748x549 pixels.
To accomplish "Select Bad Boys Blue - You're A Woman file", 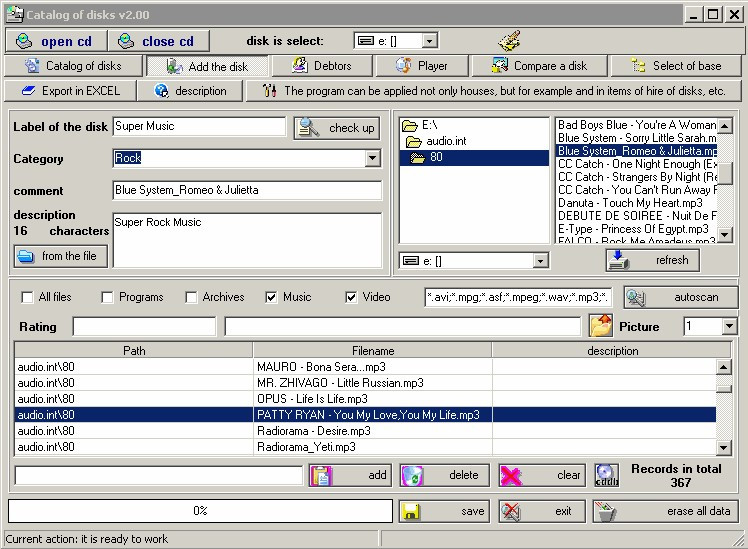I will tap(636, 125).
